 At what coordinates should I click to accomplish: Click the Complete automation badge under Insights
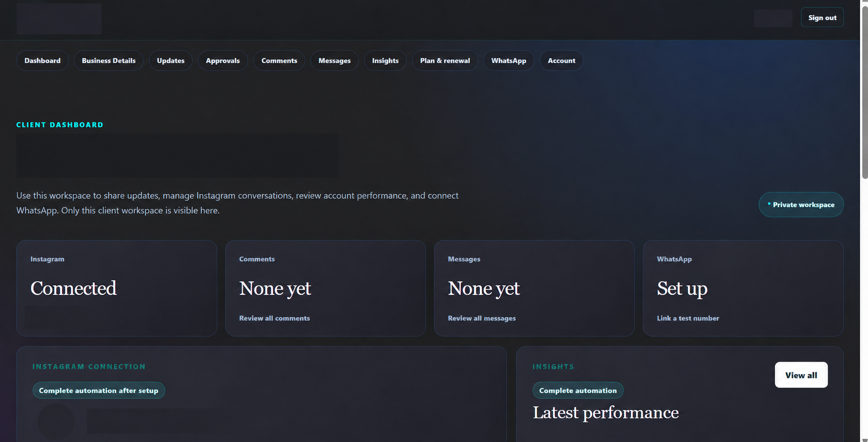point(578,390)
